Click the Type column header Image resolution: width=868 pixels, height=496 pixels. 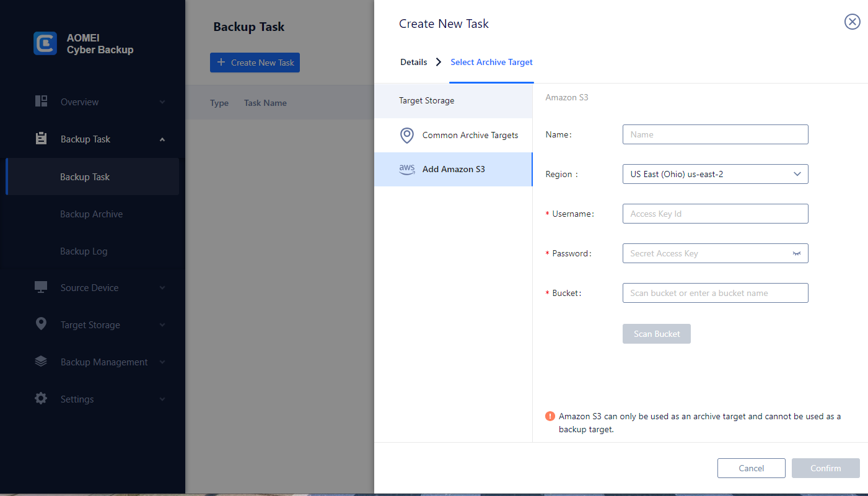[219, 103]
